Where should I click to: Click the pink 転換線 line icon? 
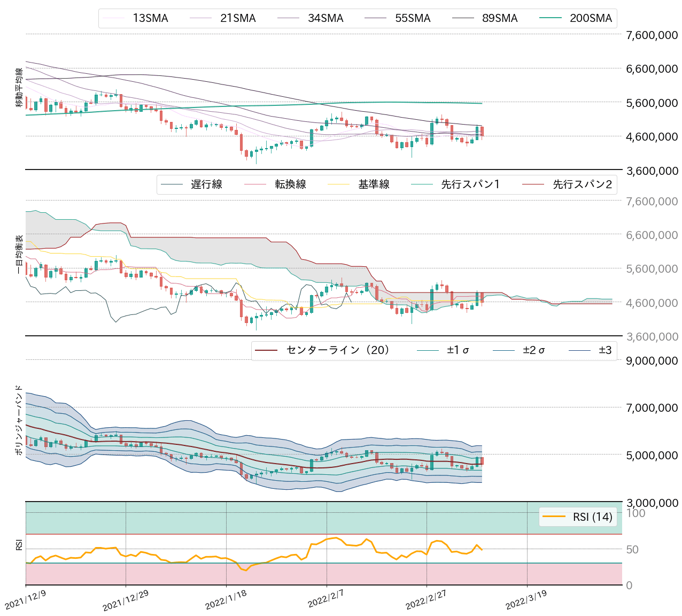[x=256, y=184]
